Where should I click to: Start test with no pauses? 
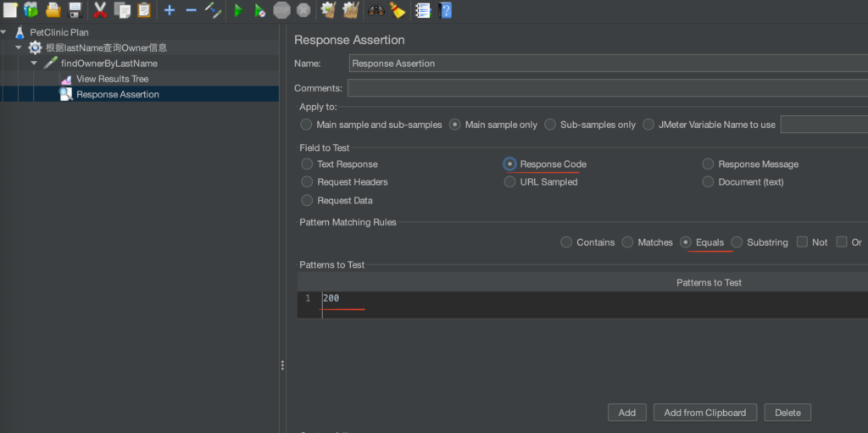259,10
